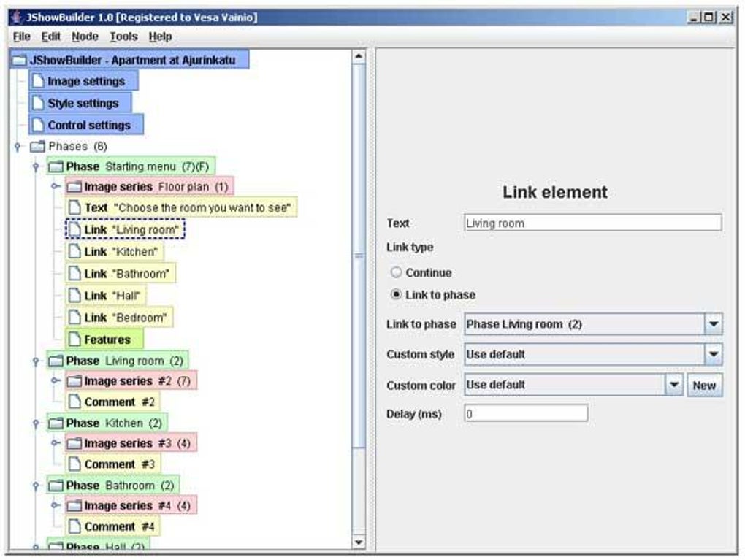Click the Image series Floor plan folder icon
This screenshot has height=560, width=745.
point(74,187)
